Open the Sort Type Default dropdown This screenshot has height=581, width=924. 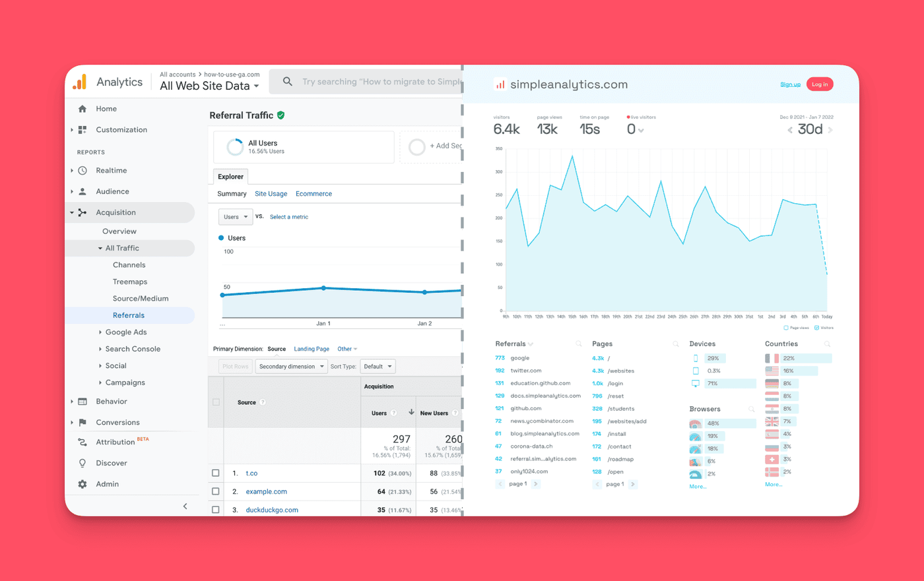(x=378, y=367)
